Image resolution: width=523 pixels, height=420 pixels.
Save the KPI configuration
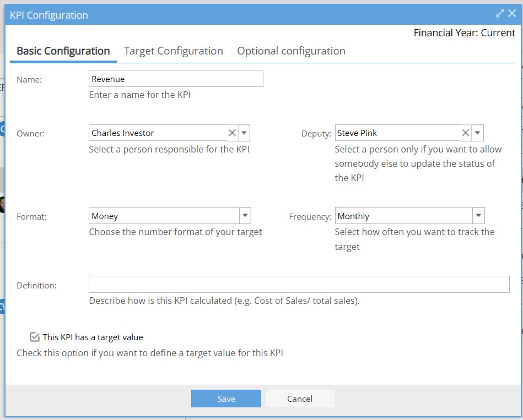226,399
